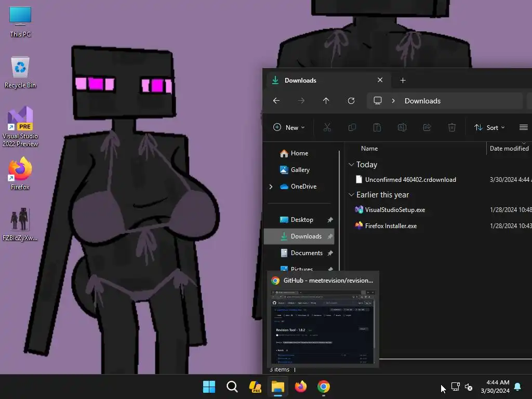This screenshot has width=532, height=399.
Task: Go forward in File Explorer
Action: pyautogui.click(x=301, y=101)
